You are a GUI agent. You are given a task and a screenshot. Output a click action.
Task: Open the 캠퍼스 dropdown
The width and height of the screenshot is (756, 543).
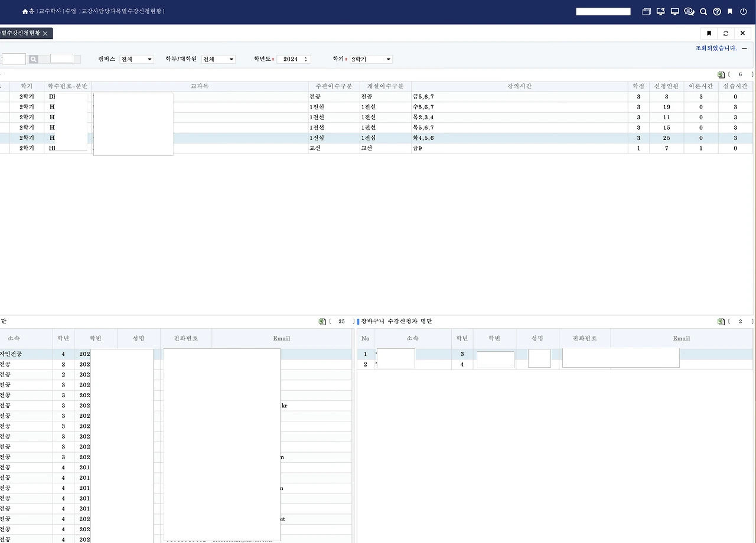pos(136,60)
